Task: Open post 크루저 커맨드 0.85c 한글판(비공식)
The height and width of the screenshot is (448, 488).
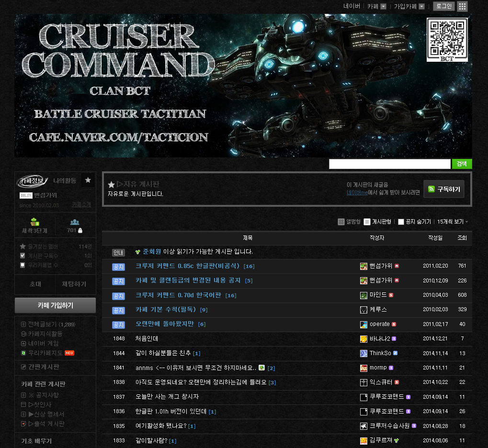Action: pyautogui.click(x=187, y=266)
